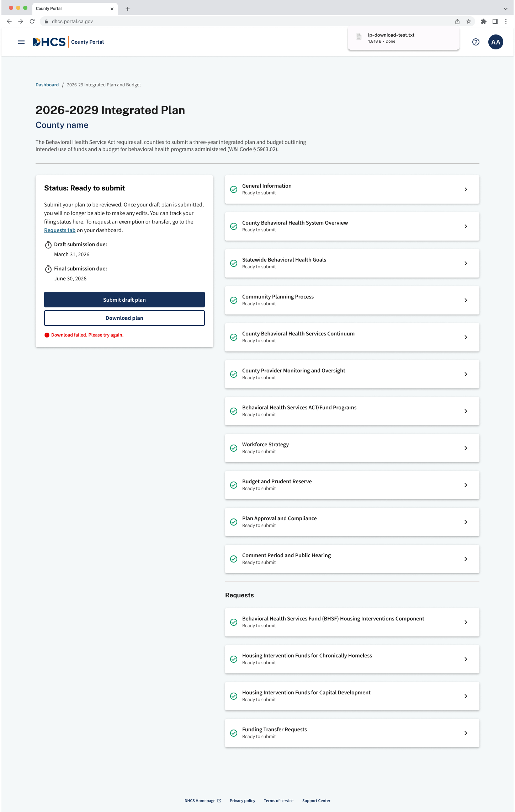Click the site lock icon in address bar
This screenshot has height=812, width=515.
46,21
